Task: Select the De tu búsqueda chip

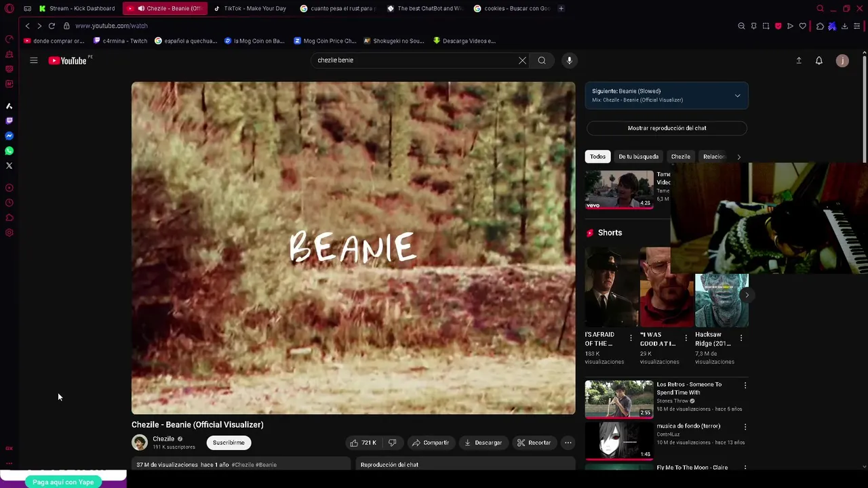Action: pyautogui.click(x=638, y=157)
